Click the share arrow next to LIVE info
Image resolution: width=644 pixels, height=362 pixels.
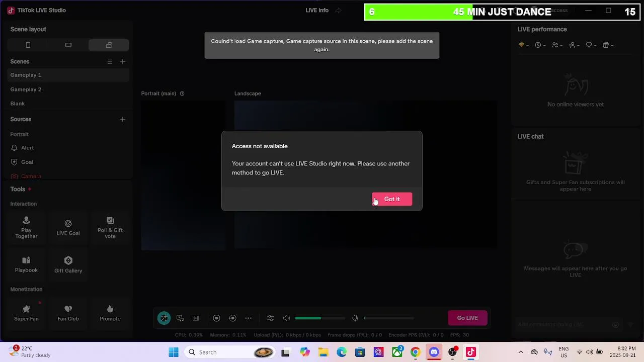[x=338, y=10]
